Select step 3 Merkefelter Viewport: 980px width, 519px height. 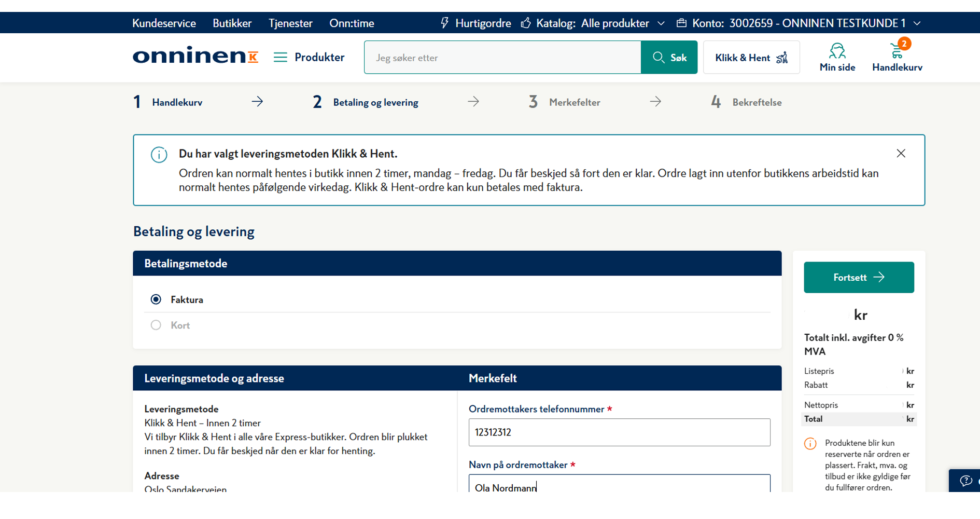(564, 102)
